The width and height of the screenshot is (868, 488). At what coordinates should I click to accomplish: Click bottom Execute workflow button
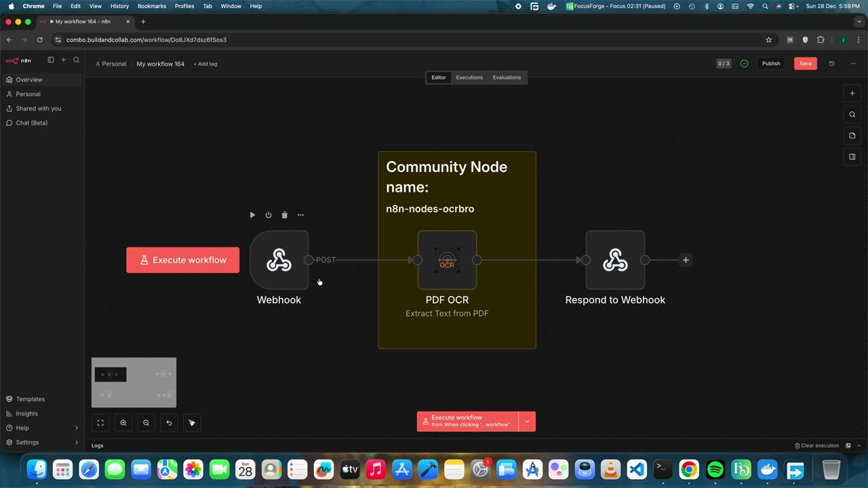coord(467,422)
